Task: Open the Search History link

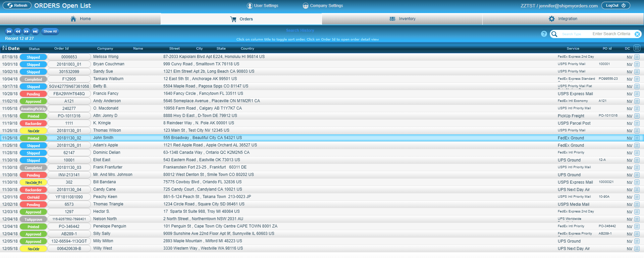Action: point(300,30)
